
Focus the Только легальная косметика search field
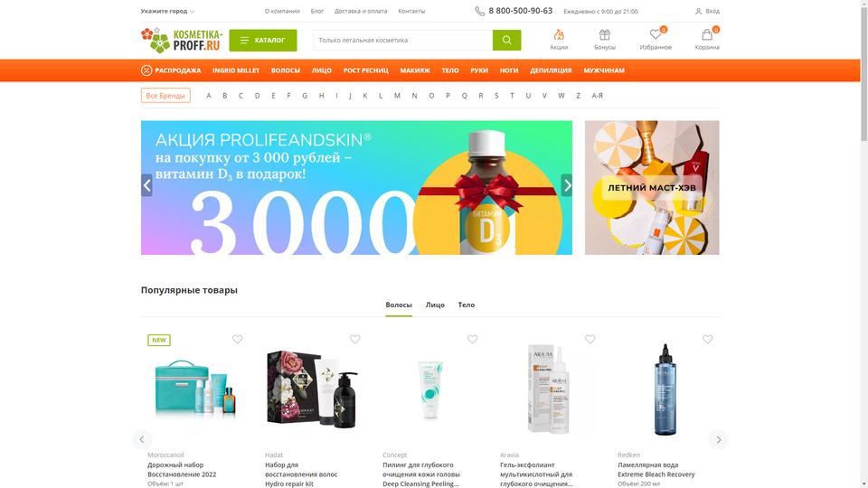coord(403,40)
